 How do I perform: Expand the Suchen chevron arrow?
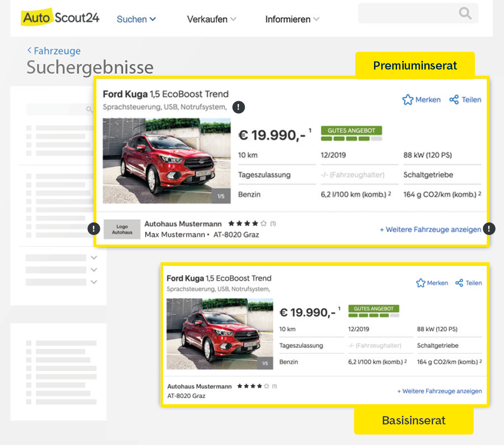pos(152,19)
